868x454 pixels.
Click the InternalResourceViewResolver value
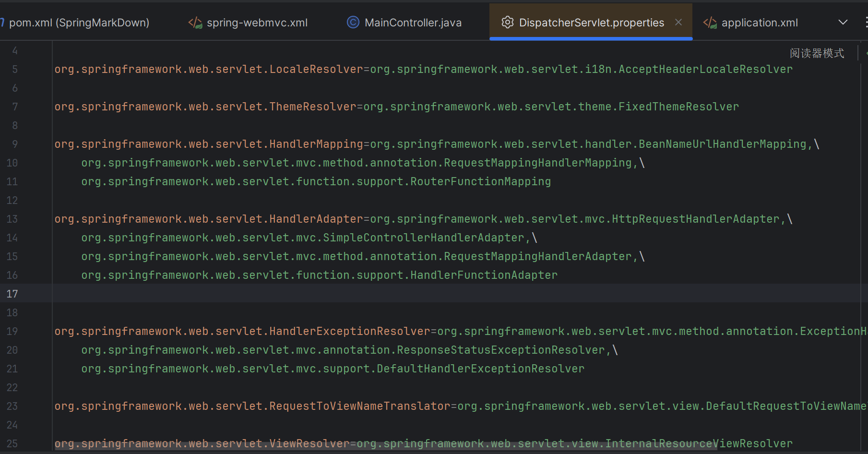point(575,443)
